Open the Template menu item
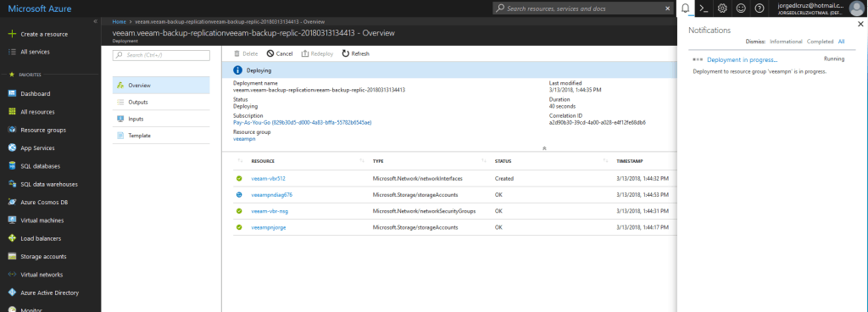Screen dimensions: 868x312 click(161, 136)
